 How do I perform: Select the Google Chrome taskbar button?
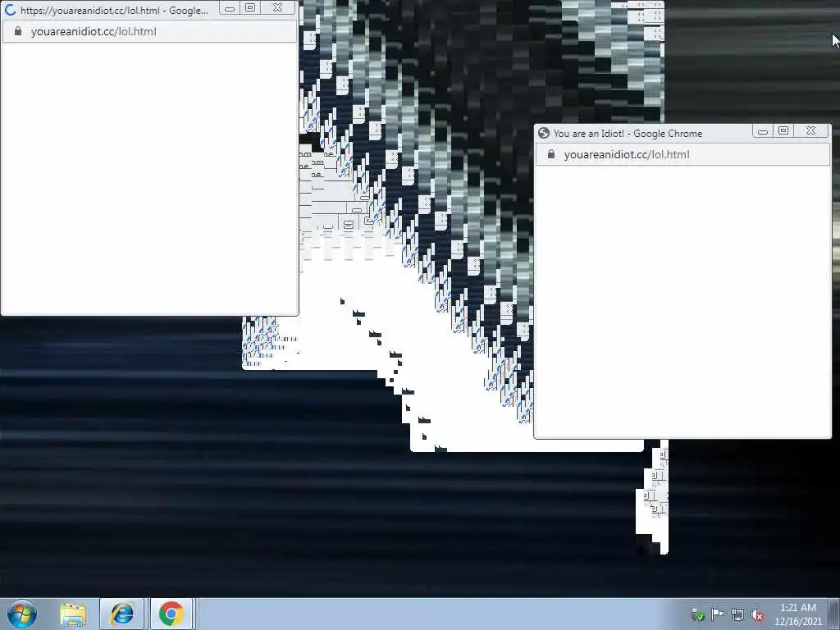click(171, 614)
